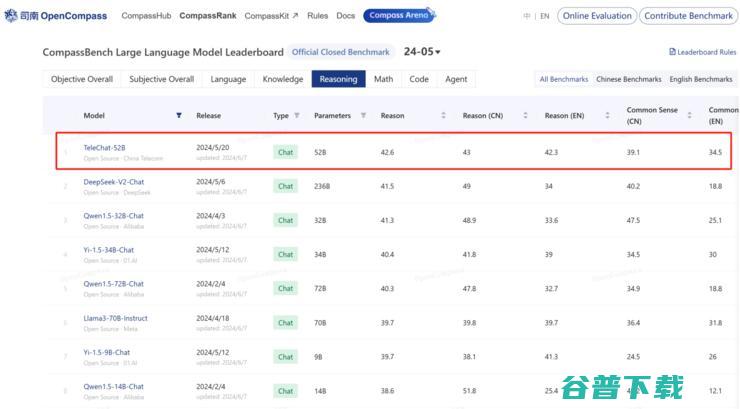The width and height of the screenshot is (740, 409).
Task: Switch to the Subjective Overall tab
Action: tap(161, 79)
